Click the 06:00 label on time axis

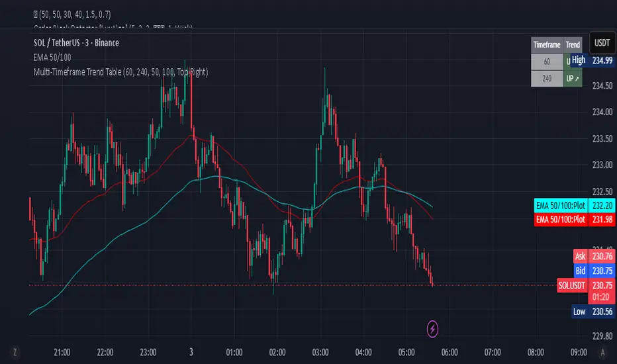click(x=450, y=351)
